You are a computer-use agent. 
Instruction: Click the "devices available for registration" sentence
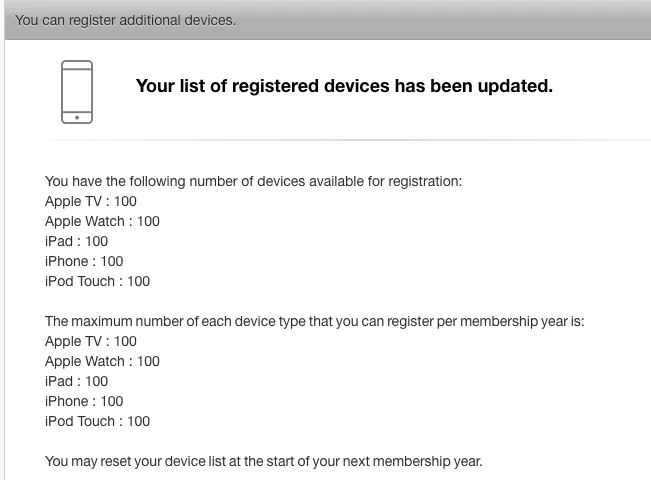(x=254, y=181)
